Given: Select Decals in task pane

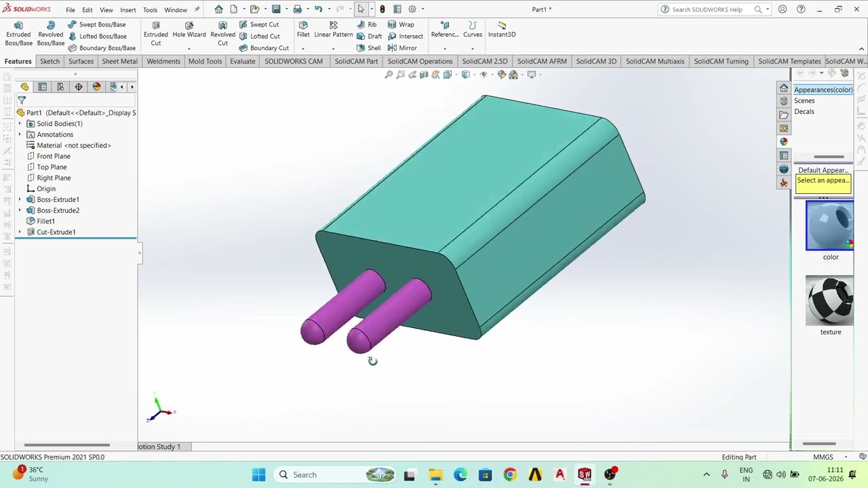Looking at the screenshot, I should coord(804,111).
